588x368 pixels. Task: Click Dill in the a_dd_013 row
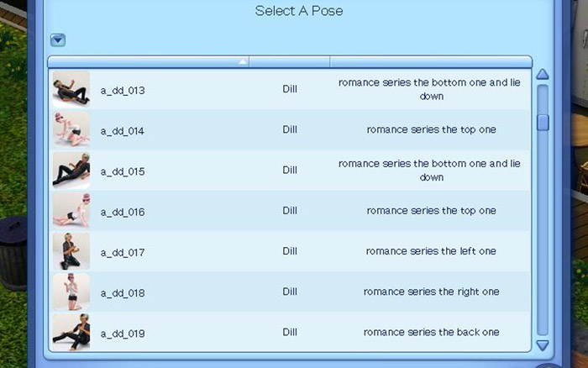point(290,89)
